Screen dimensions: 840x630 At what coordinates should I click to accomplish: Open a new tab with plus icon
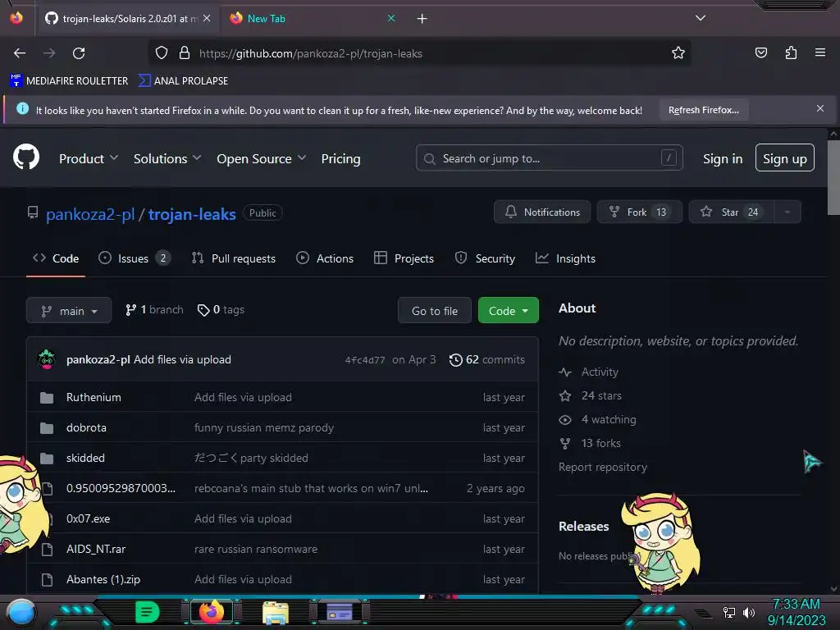click(422, 19)
